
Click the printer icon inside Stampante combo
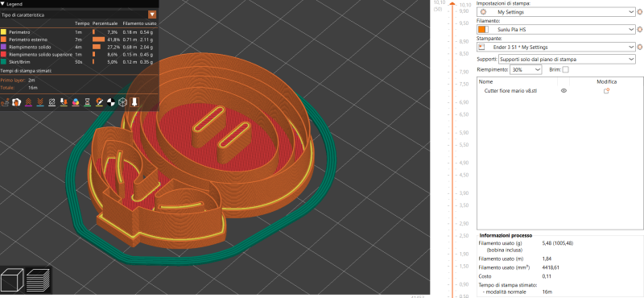pos(482,48)
